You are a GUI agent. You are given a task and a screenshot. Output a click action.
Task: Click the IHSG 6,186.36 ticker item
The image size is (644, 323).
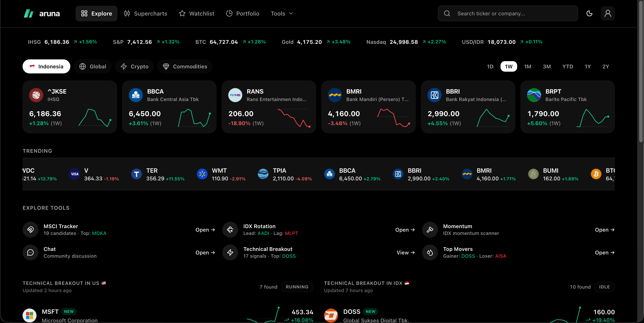point(62,42)
